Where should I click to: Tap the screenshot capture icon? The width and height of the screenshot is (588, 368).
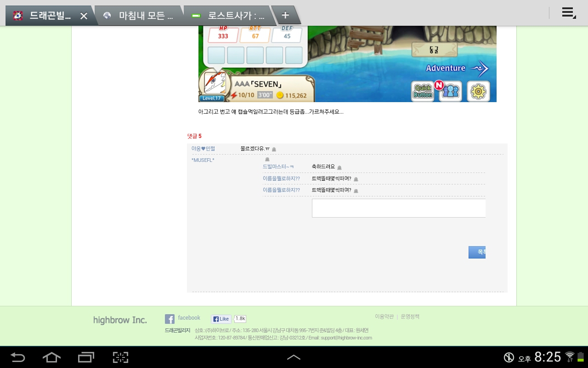click(x=120, y=357)
